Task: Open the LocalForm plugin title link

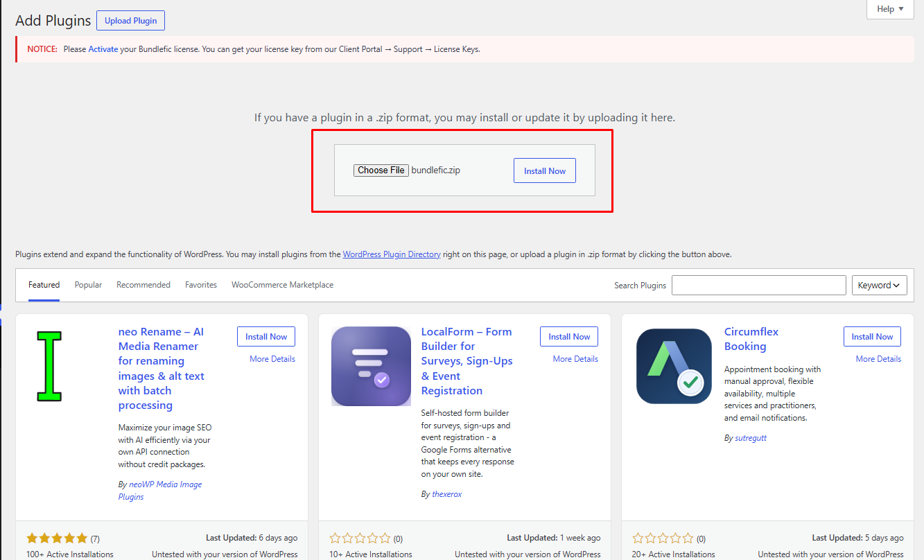Action: point(467,361)
